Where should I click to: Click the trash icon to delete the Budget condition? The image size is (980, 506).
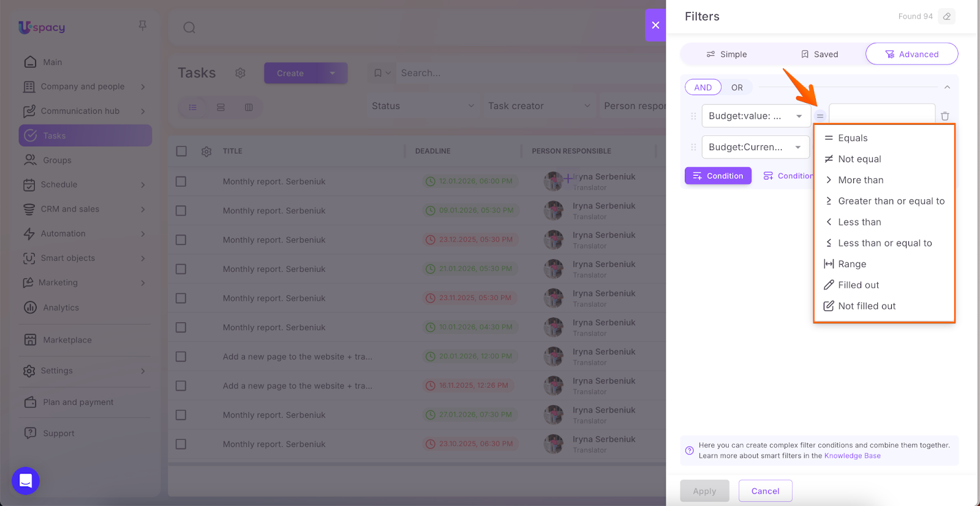coord(944,116)
